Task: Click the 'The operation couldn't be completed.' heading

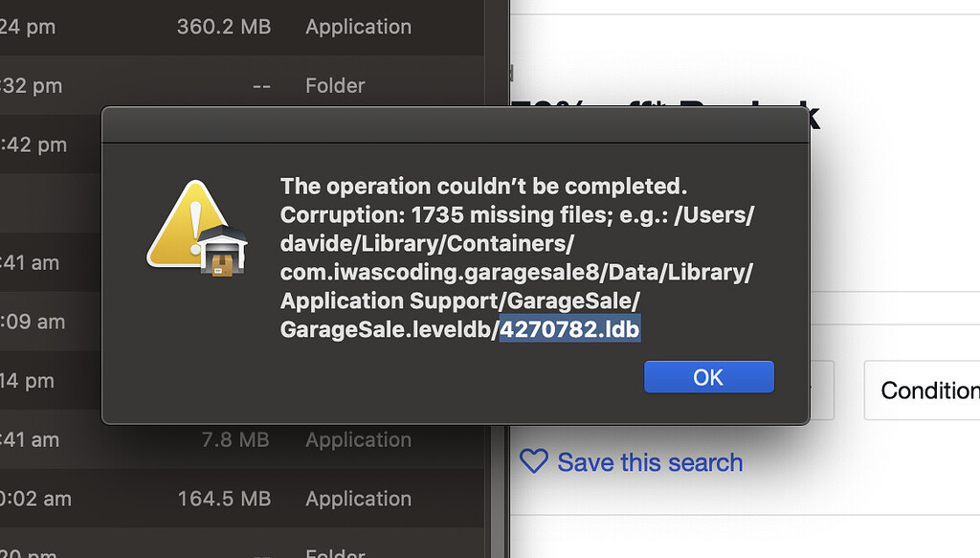Action: (483, 187)
